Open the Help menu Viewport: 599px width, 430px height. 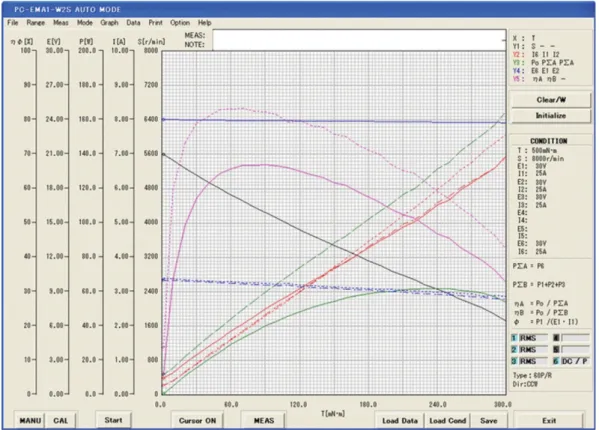click(204, 23)
